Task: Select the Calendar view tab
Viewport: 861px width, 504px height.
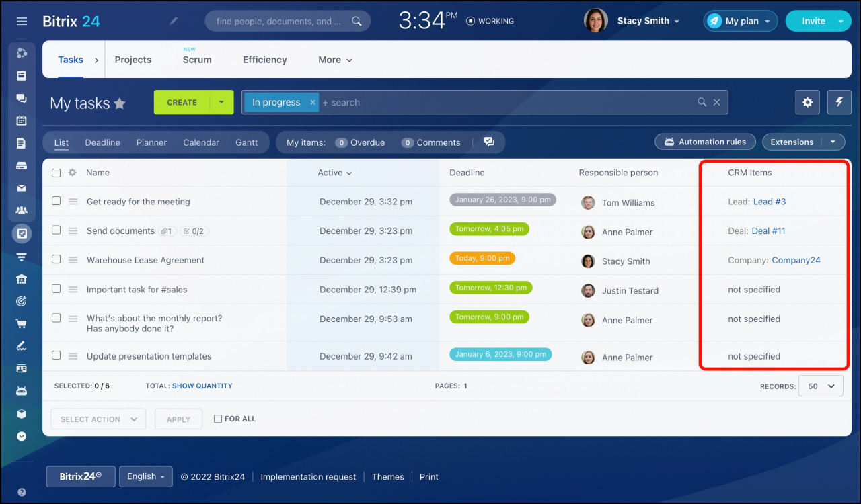Action: click(201, 142)
